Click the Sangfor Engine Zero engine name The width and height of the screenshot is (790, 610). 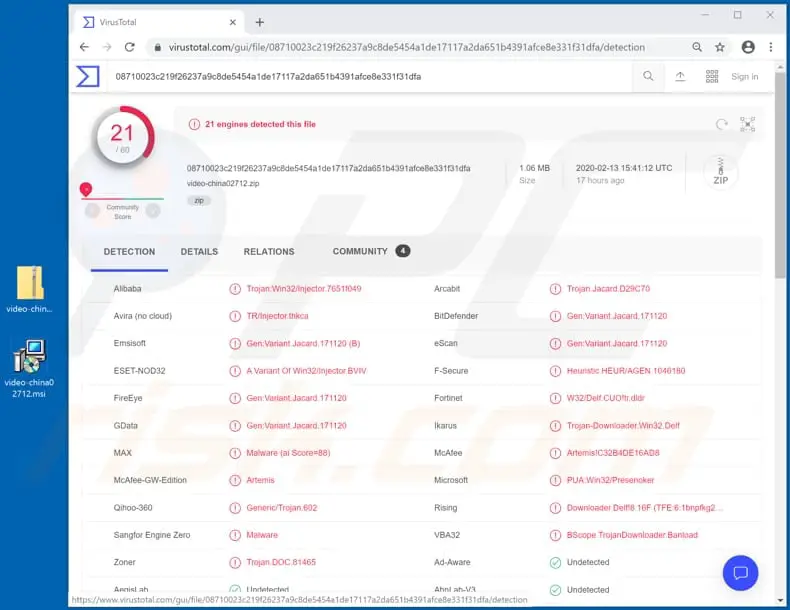152,535
